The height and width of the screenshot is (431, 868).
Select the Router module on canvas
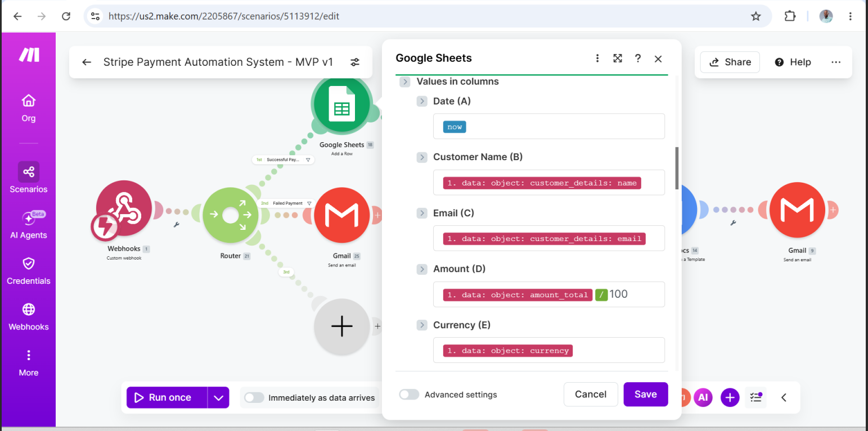[x=230, y=215]
